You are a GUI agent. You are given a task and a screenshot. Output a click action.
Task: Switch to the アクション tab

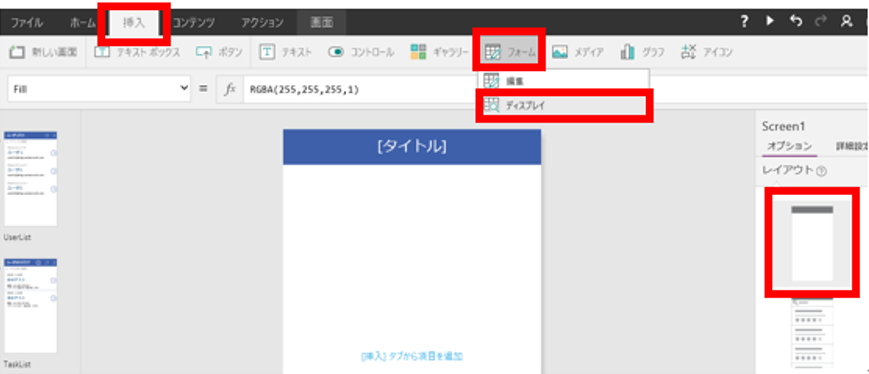coord(262,23)
